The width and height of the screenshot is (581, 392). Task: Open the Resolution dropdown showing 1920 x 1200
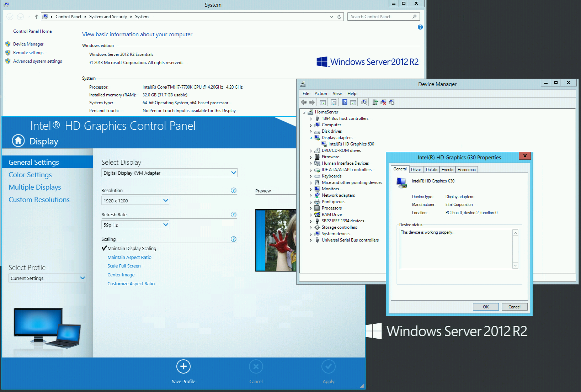tap(135, 201)
